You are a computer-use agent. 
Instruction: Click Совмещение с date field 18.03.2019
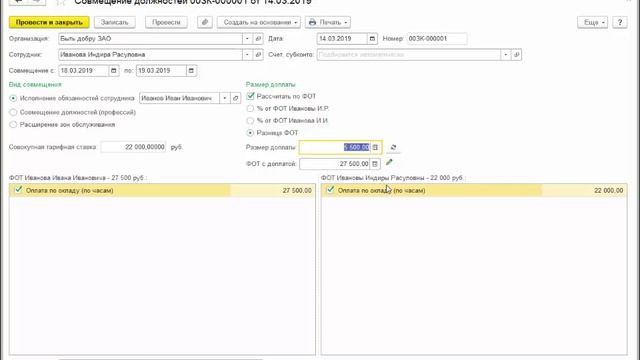coord(83,71)
